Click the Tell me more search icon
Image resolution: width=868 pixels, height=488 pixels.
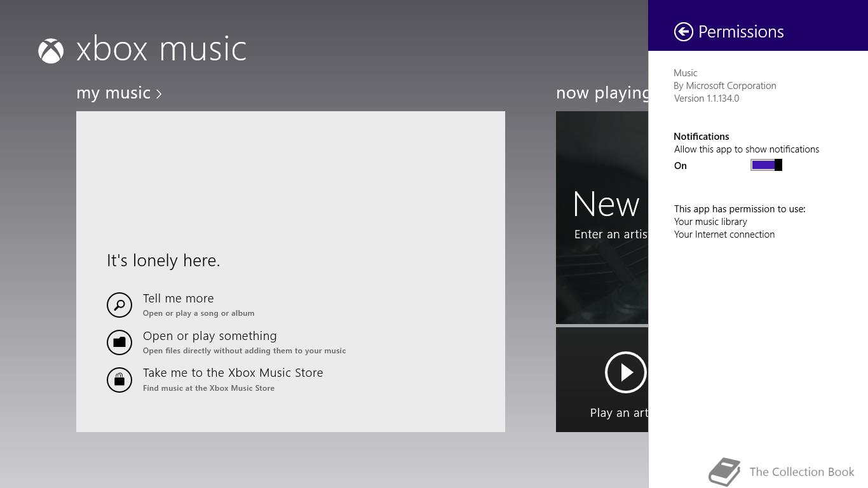tap(119, 305)
